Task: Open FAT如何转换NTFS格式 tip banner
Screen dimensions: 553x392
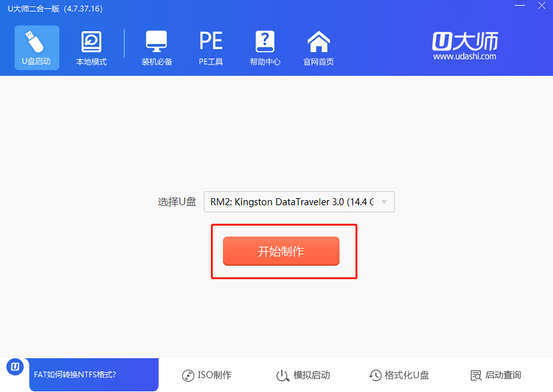Action: pyautogui.click(x=94, y=374)
